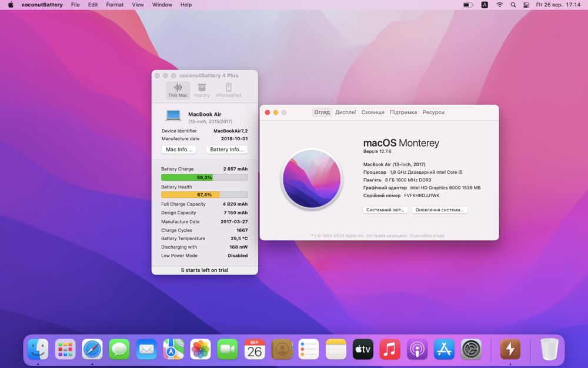This screenshot has height=368, width=588.
Task: Open the Help menu
Action: [x=186, y=5]
